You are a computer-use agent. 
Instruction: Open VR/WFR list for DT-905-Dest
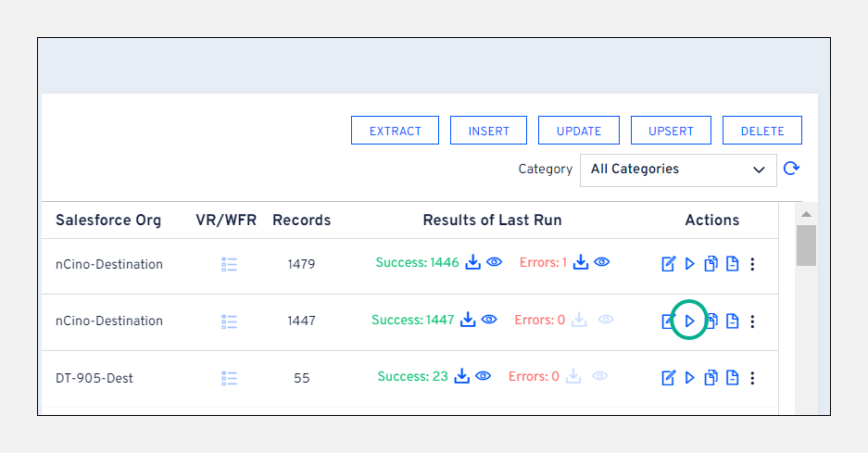230,378
